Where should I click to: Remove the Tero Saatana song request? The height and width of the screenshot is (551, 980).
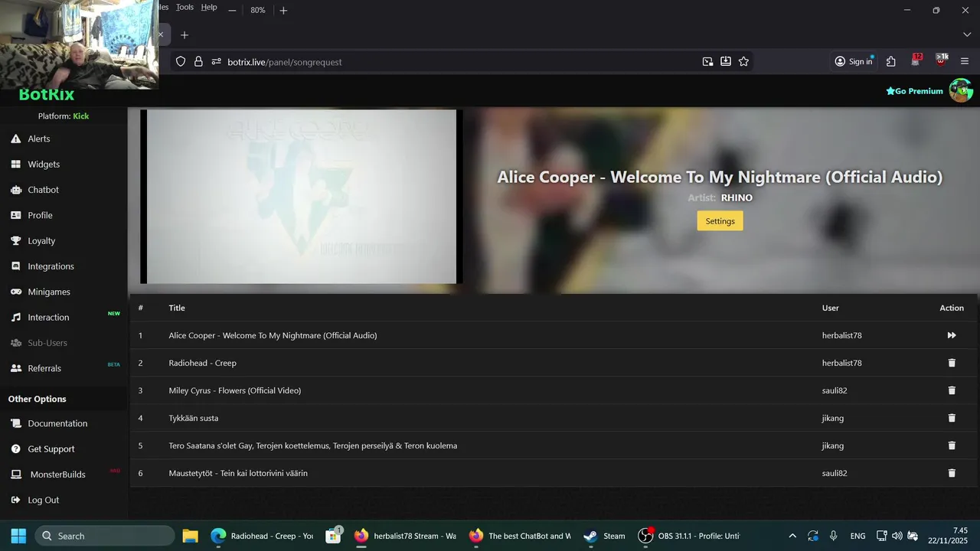952,445
